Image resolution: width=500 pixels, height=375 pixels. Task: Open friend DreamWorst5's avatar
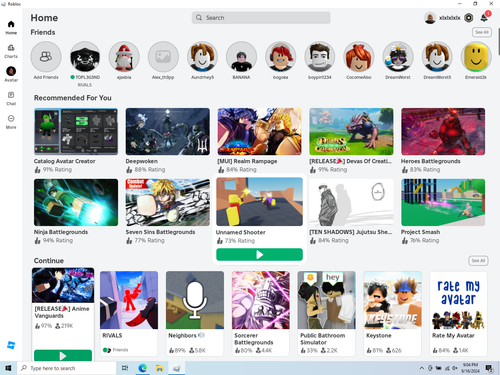pos(437,57)
